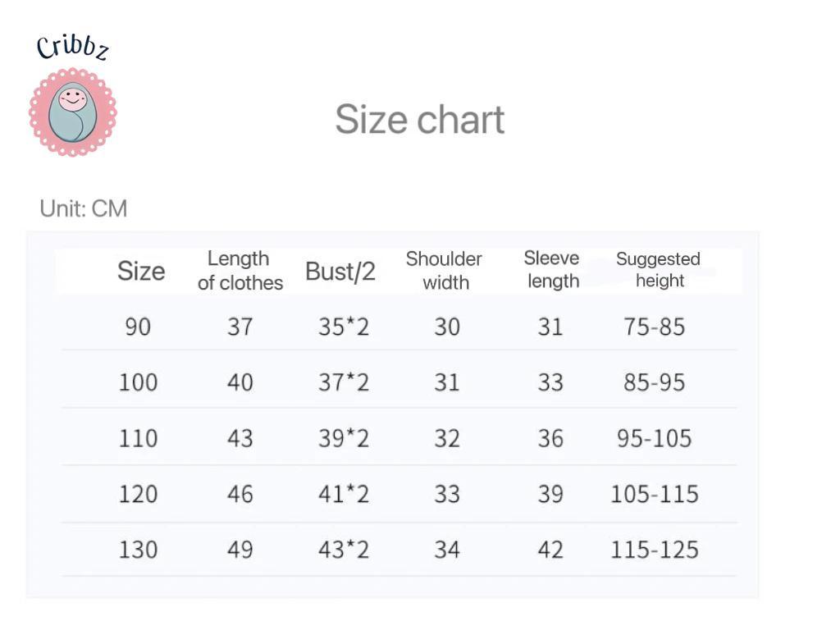This screenshot has width=840, height=626.
Task: Click the 35*2 bust value
Action: (344, 327)
